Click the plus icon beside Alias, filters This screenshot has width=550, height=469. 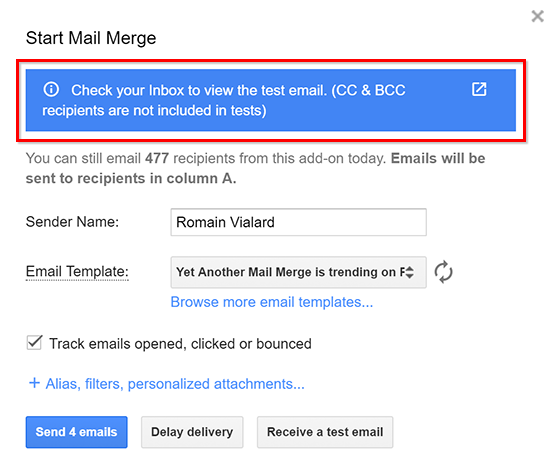point(34,383)
